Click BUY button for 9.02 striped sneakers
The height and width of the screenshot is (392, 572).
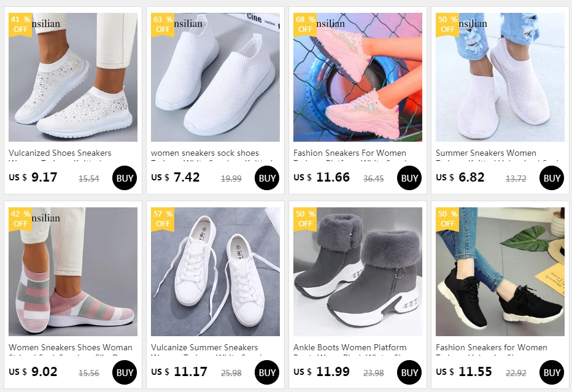[125, 372]
